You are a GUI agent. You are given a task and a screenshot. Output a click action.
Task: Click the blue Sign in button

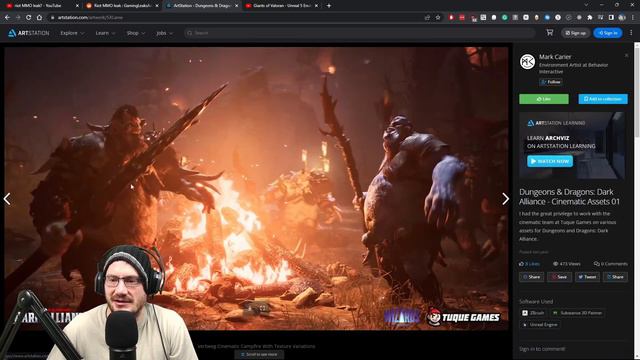point(608,33)
